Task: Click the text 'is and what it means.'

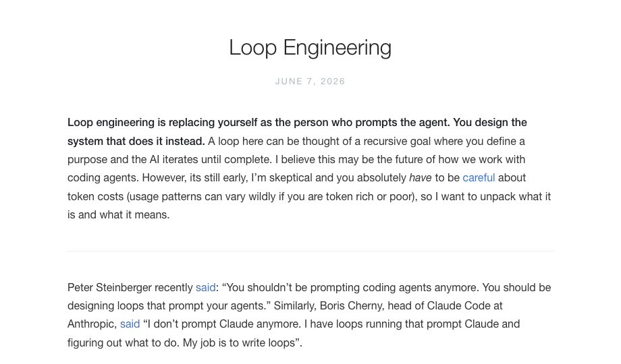Action: point(118,215)
